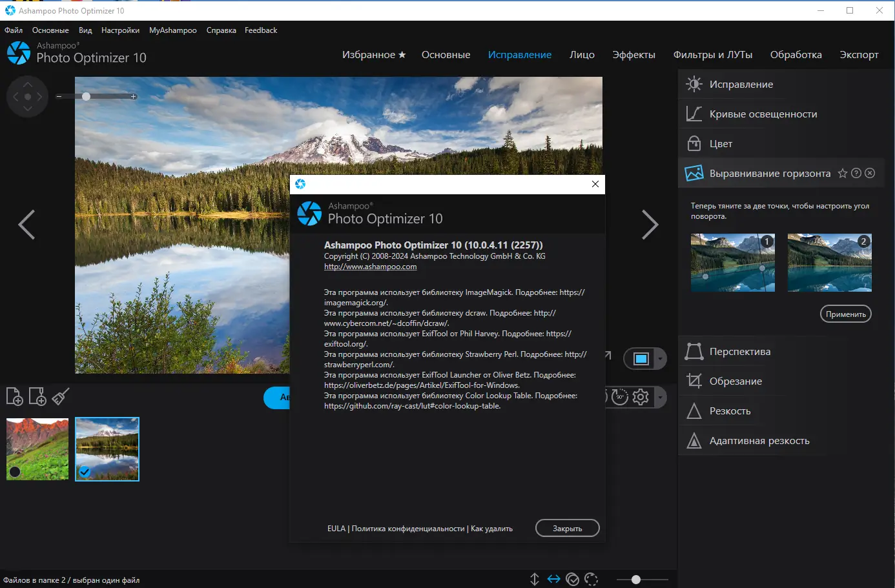Open the Справка menu
The width and height of the screenshot is (895, 588).
(x=221, y=30)
